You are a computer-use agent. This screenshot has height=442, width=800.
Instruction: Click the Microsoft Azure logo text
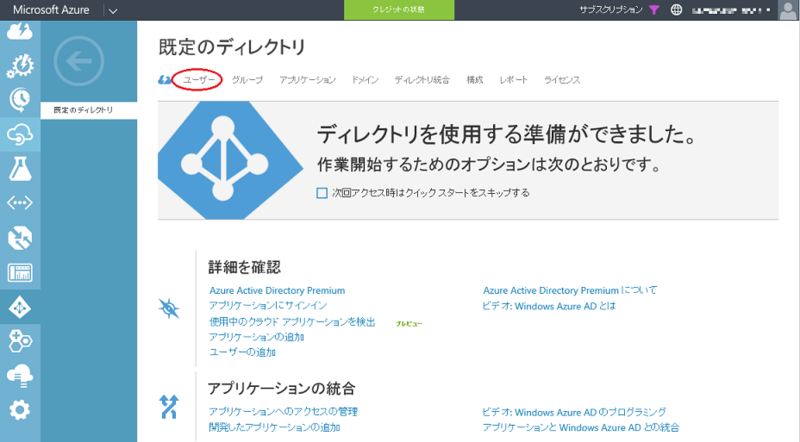tap(51, 10)
